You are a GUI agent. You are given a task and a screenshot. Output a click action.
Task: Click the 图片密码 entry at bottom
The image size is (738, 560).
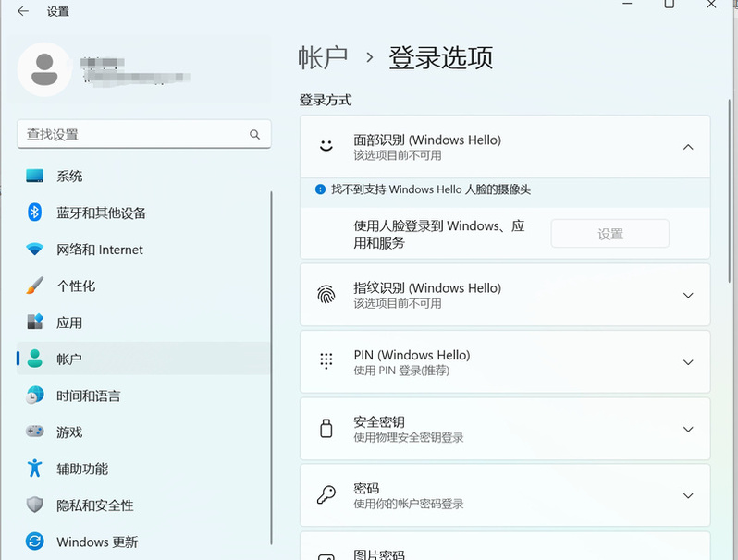click(505, 546)
